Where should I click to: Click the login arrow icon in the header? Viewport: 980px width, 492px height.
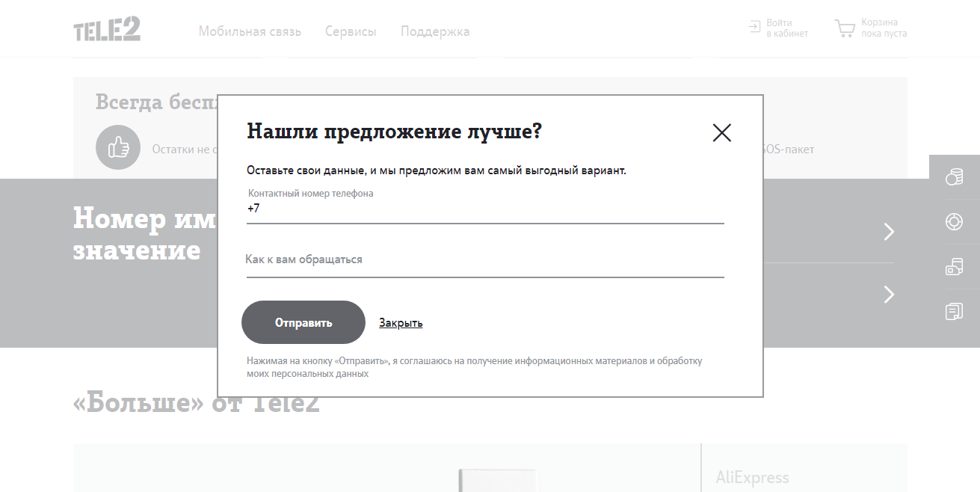click(x=754, y=28)
